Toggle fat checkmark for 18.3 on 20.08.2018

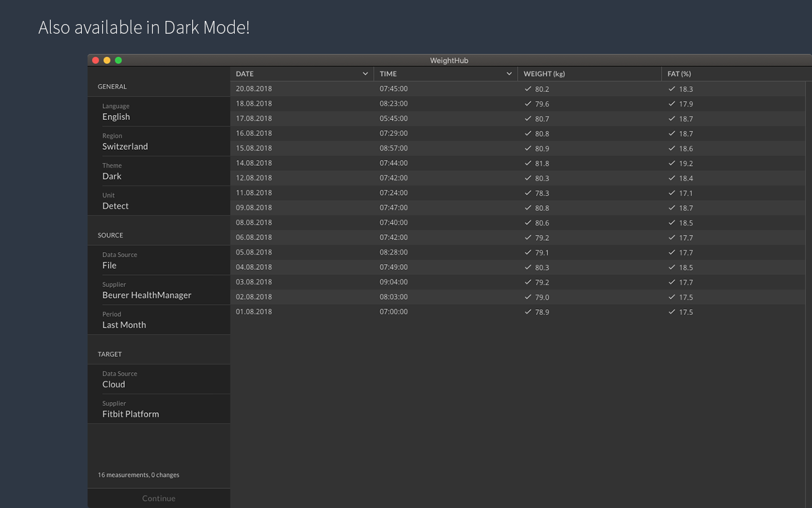(x=672, y=89)
